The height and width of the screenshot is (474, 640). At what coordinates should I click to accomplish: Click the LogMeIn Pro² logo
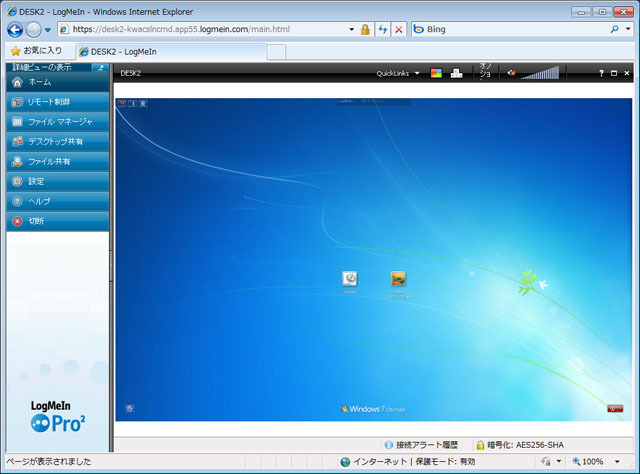coord(58,417)
